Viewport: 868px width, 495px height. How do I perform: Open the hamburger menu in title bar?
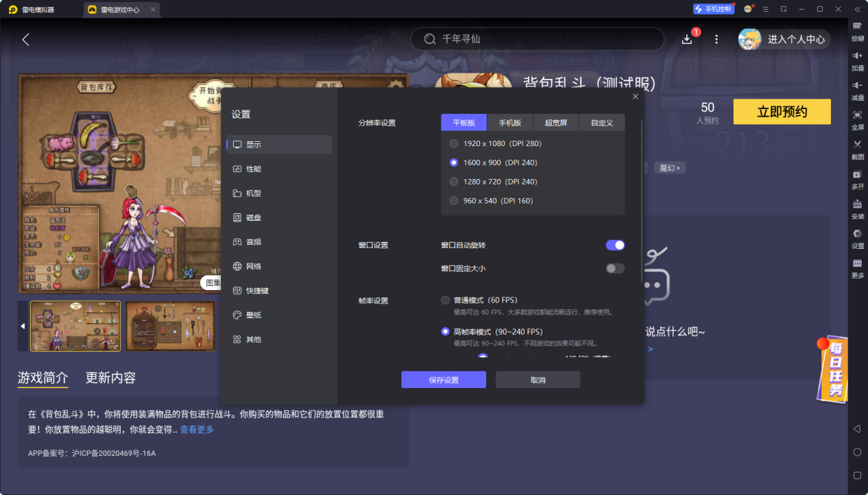click(766, 9)
